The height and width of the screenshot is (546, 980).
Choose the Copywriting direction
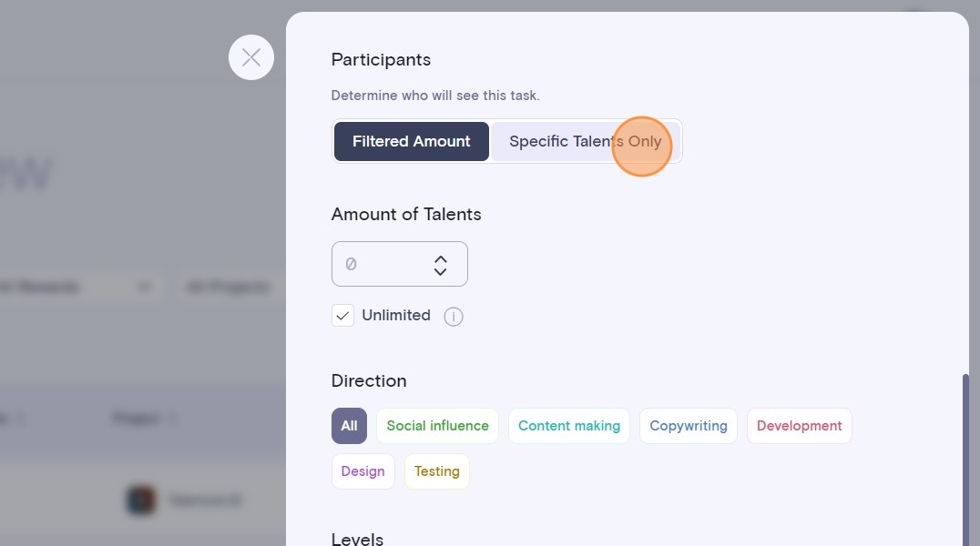click(x=688, y=426)
